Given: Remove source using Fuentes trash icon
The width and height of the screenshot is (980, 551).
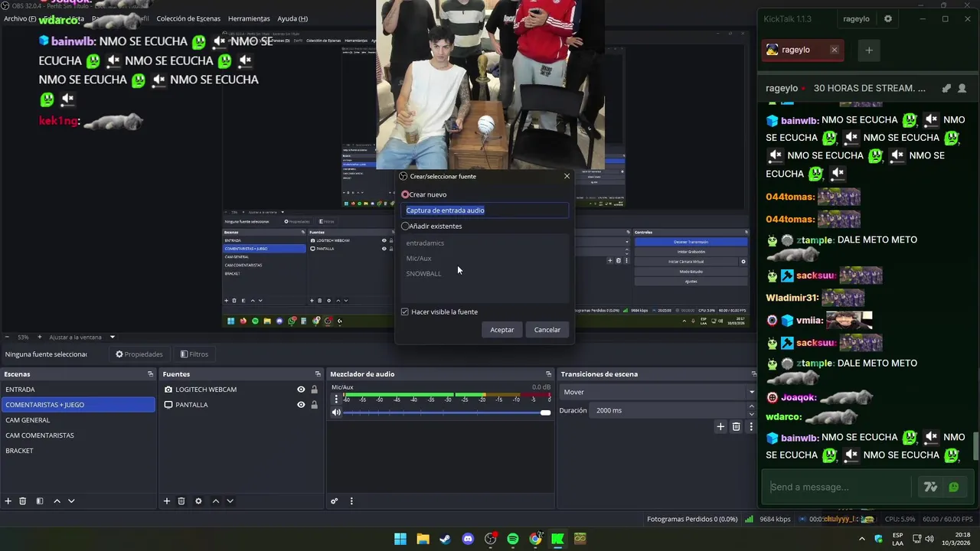Looking at the screenshot, I should click(x=181, y=501).
